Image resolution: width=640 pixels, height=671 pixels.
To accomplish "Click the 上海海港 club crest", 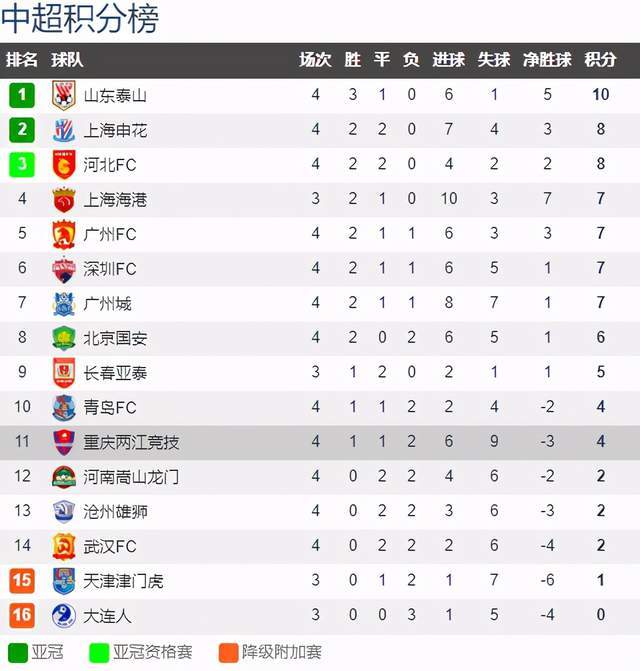I will (64, 200).
